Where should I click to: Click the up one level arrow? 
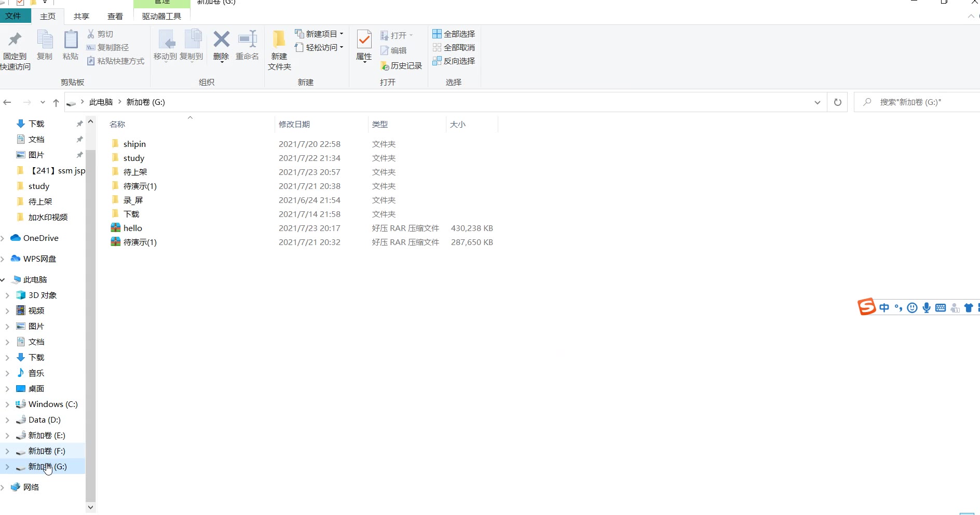[56, 102]
